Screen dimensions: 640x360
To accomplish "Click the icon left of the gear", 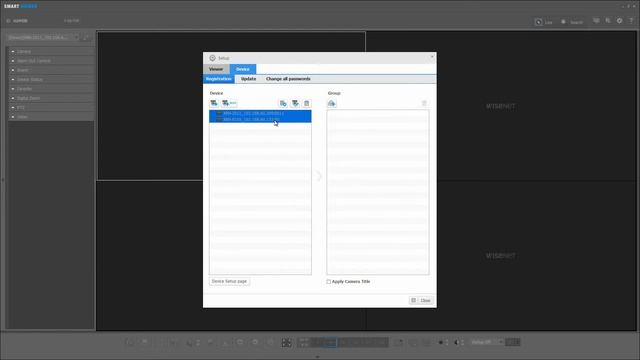I will (608, 20).
